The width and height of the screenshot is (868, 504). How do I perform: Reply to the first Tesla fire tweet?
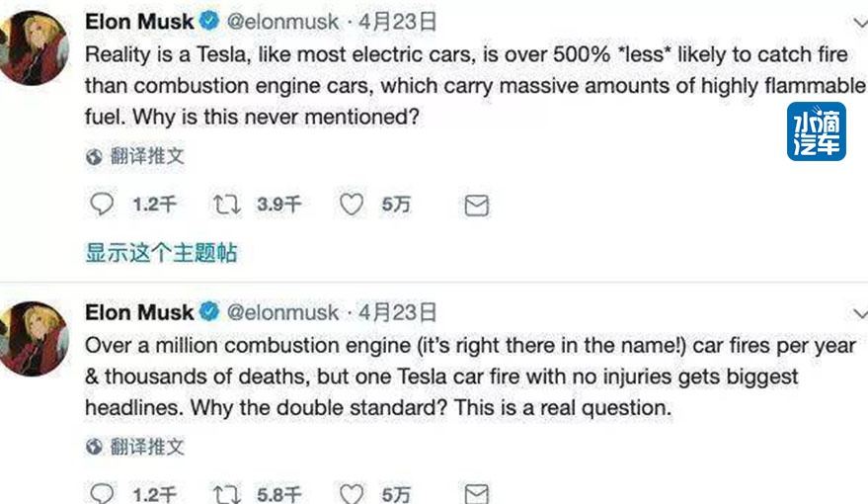(103, 205)
